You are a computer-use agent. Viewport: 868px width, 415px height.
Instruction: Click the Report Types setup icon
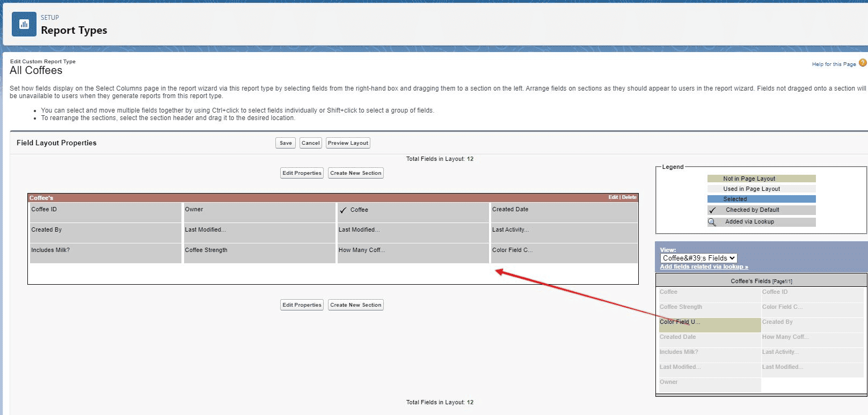click(x=24, y=24)
